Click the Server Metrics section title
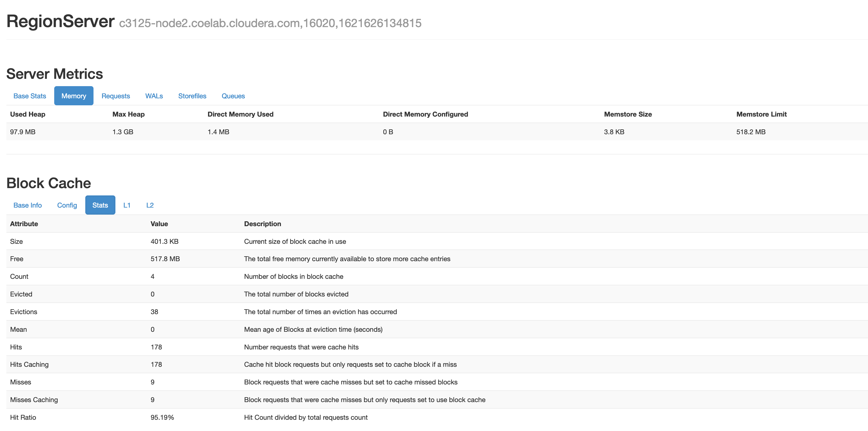The width and height of the screenshot is (868, 431). coord(54,74)
